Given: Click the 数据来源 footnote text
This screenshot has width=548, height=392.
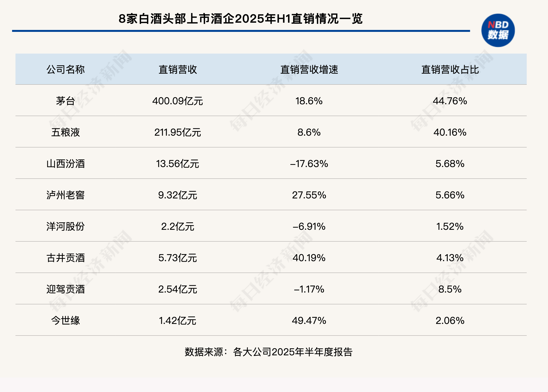Looking at the screenshot, I should [269, 352].
